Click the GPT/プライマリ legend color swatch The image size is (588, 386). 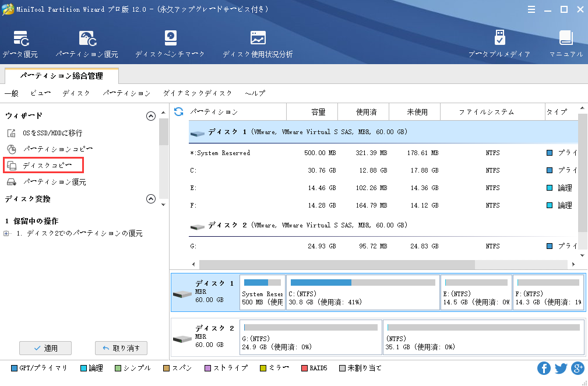click(x=14, y=369)
